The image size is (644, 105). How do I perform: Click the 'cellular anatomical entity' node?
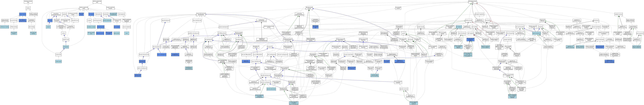click(84, 8)
